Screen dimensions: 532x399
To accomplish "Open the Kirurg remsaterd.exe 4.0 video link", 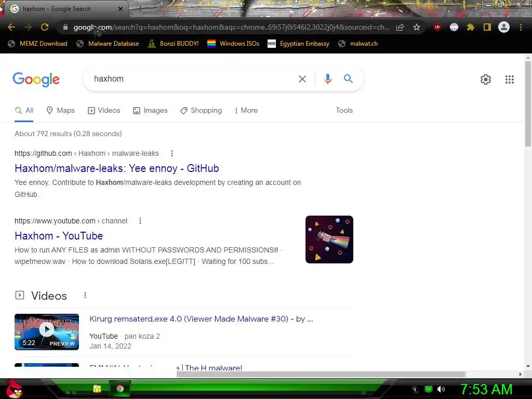I will [x=201, y=319].
